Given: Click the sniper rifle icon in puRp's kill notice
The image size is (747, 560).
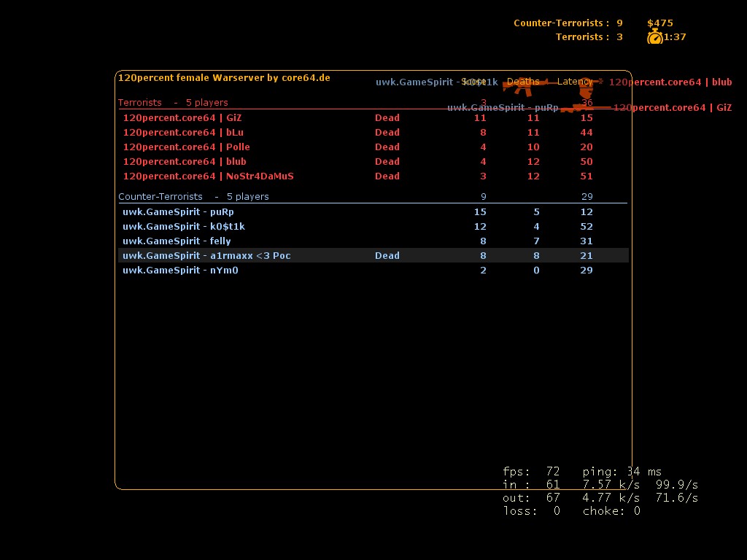Looking at the screenshot, I should pyautogui.click(x=586, y=108).
